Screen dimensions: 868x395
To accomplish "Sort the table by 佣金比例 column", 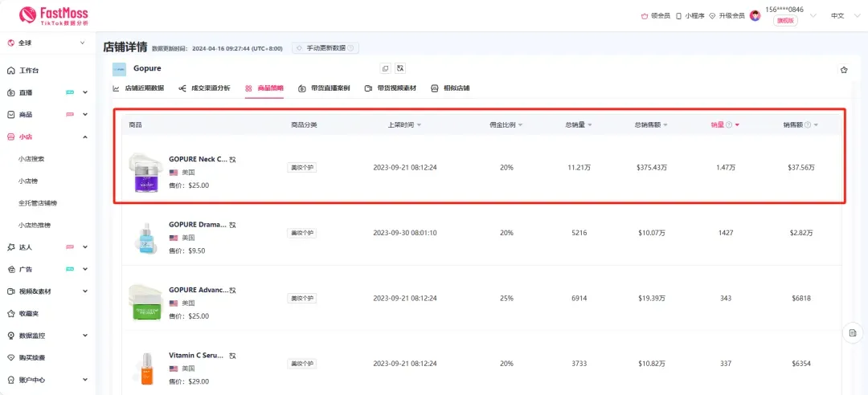I will coord(506,125).
